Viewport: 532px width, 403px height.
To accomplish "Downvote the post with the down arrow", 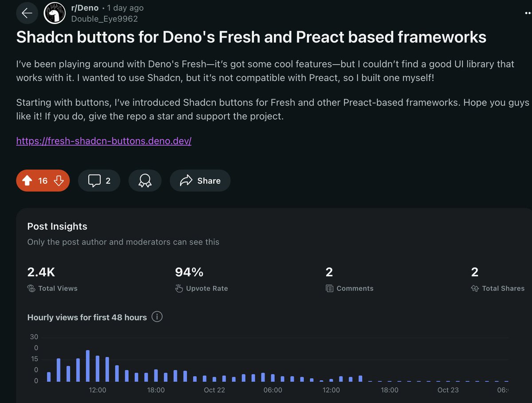I will coord(59,181).
